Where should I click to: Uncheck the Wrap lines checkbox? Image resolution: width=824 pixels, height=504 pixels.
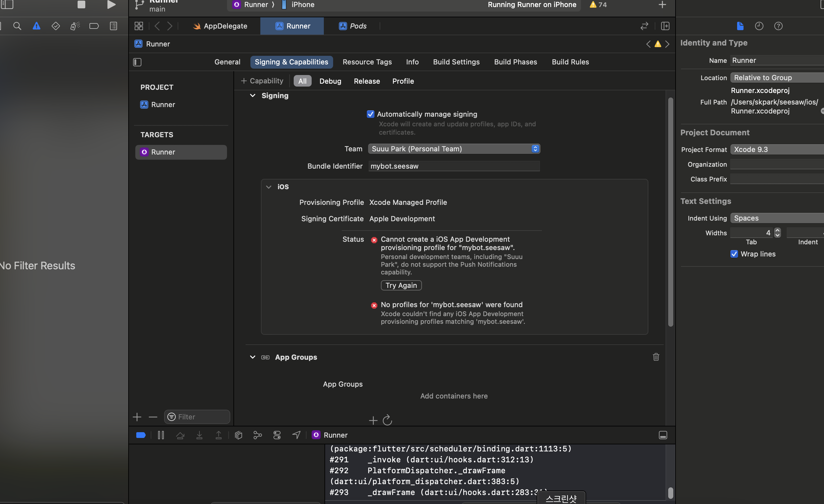tap(734, 254)
